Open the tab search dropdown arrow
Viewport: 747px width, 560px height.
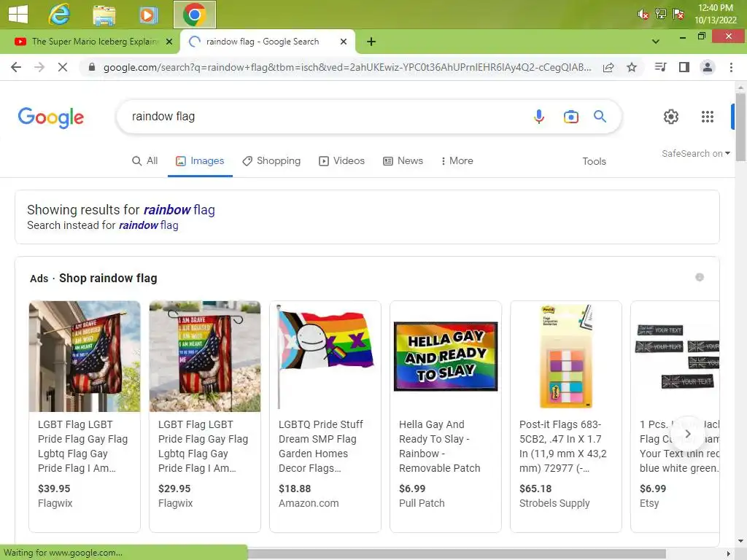(656, 42)
